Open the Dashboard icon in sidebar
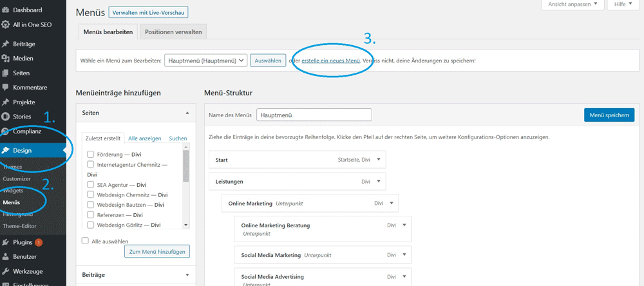 point(5,10)
